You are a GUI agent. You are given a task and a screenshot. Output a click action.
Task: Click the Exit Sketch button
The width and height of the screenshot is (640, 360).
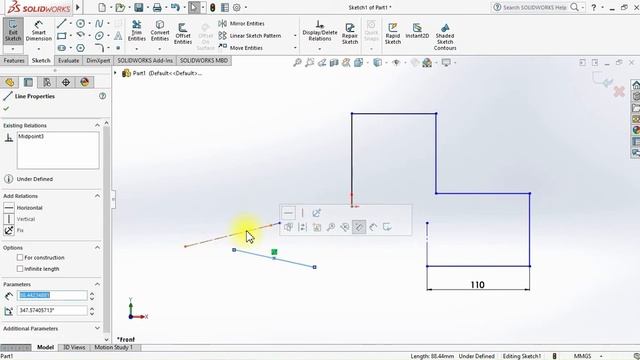(13, 31)
